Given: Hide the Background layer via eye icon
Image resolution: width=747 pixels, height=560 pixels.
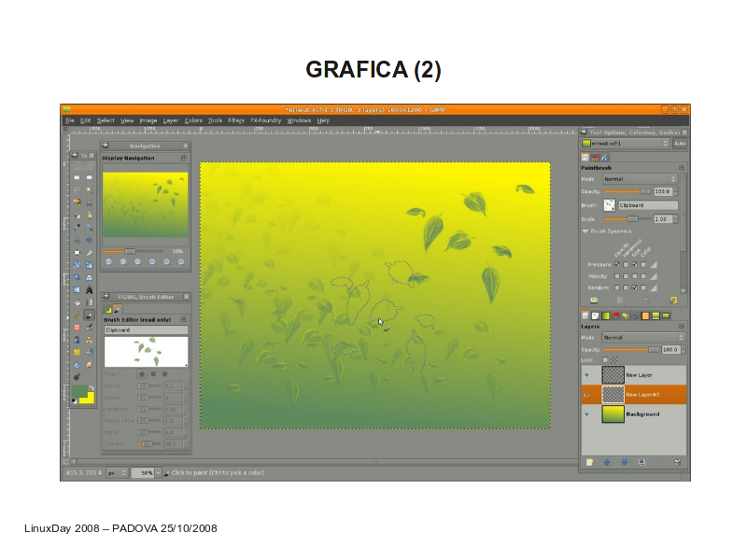Looking at the screenshot, I should coord(587,413).
